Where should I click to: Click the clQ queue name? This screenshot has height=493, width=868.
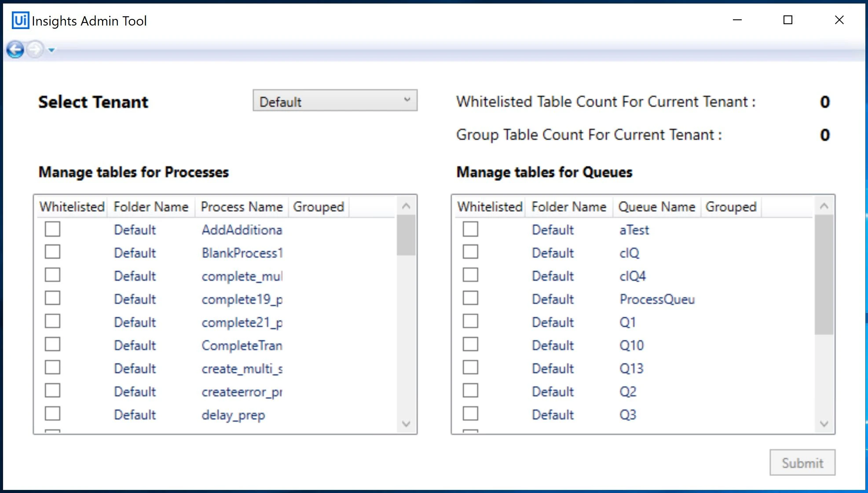point(629,253)
